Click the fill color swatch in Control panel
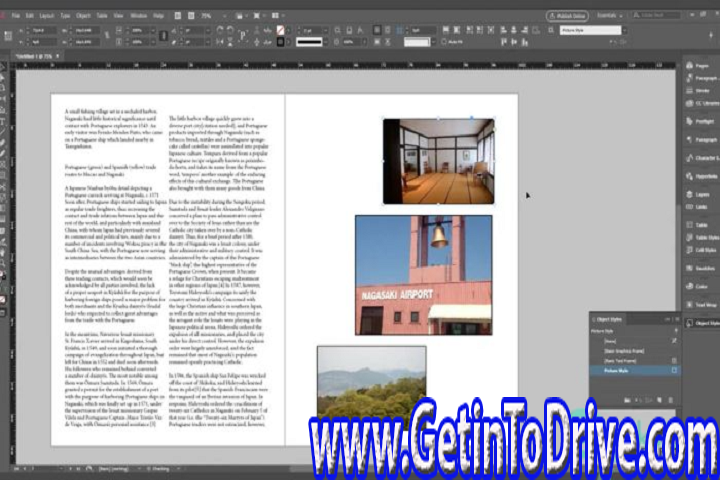The image size is (720, 480). (280, 30)
